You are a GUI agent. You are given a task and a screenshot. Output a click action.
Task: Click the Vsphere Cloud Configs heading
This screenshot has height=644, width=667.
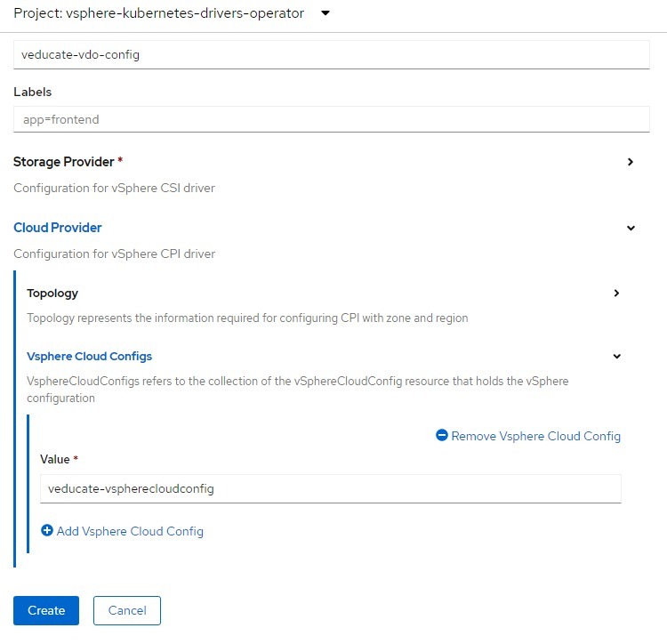click(x=89, y=356)
